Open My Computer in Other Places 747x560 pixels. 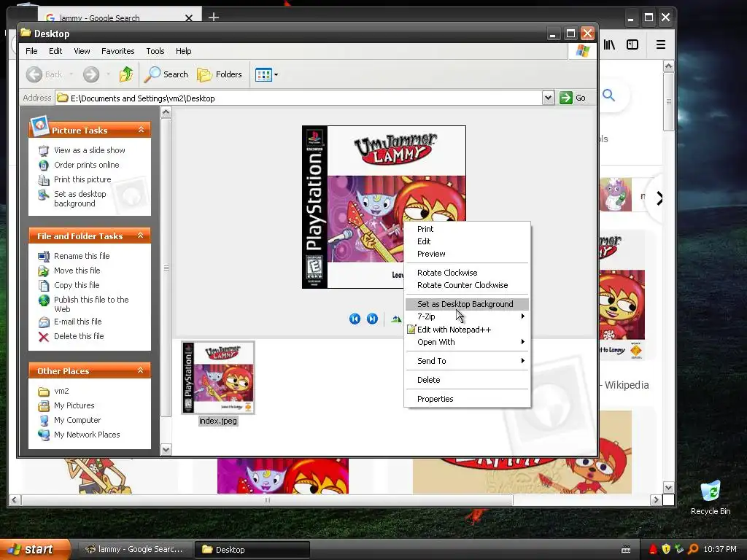coord(77,420)
